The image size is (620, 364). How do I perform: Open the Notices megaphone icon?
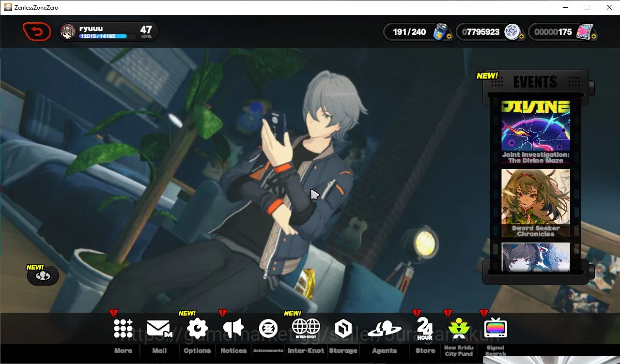pyautogui.click(x=233, y=328)
